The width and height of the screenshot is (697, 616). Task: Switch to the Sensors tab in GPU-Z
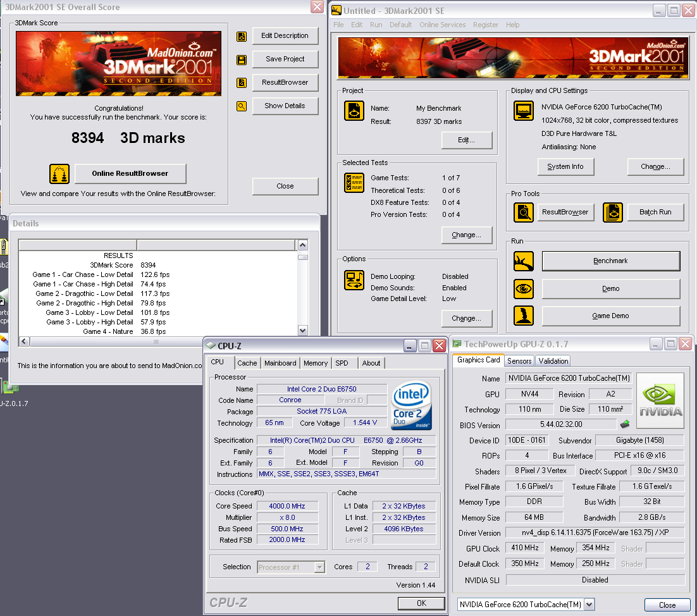pyautogui.click(x=519, y=361)
